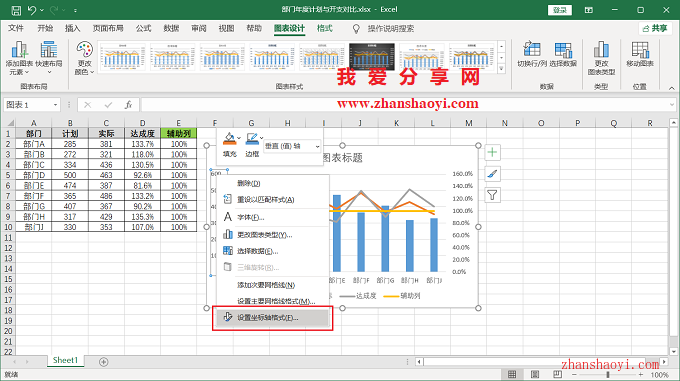Click the chart elements plus button

coord(492,152)
